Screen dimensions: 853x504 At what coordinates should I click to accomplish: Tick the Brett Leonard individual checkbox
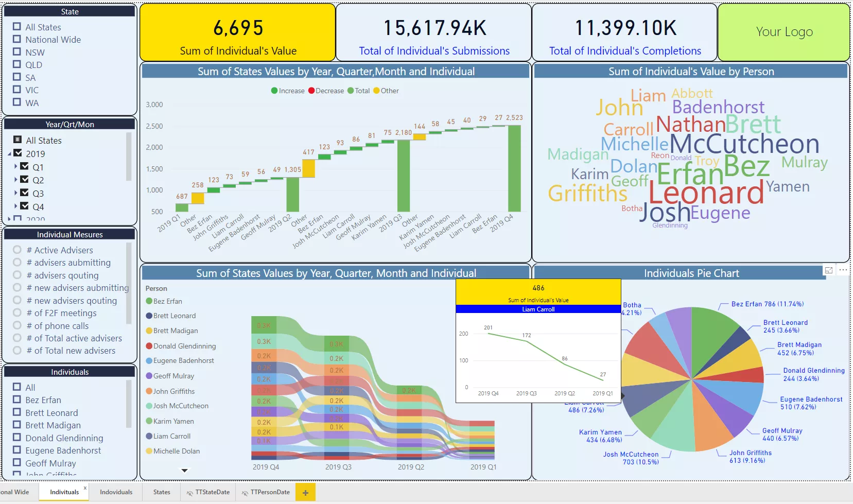click(17, 412)
